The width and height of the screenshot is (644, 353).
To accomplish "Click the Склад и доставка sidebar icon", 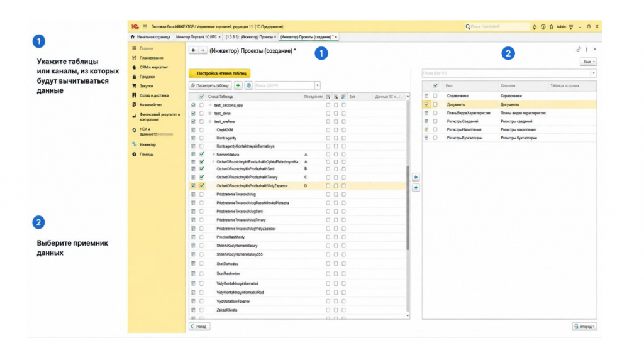I will [x=135, y=95].
